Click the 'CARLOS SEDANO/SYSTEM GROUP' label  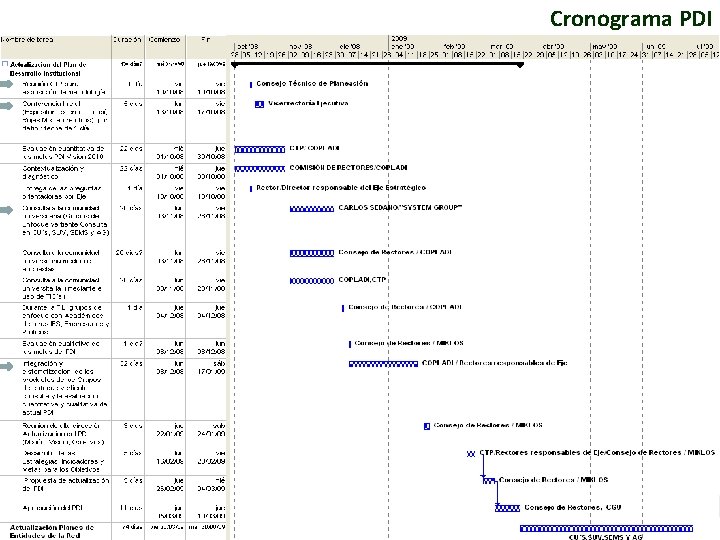coord(400,208)
